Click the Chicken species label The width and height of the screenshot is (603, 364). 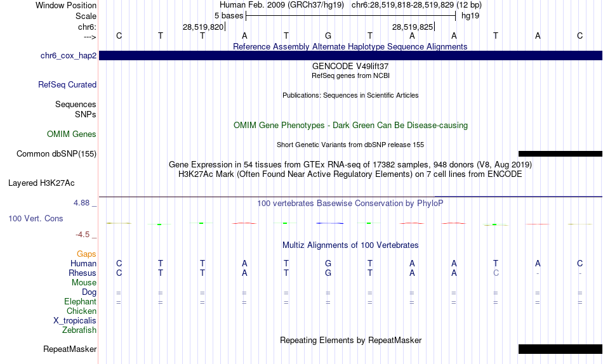pyautogui.click(x=81, y=311)
